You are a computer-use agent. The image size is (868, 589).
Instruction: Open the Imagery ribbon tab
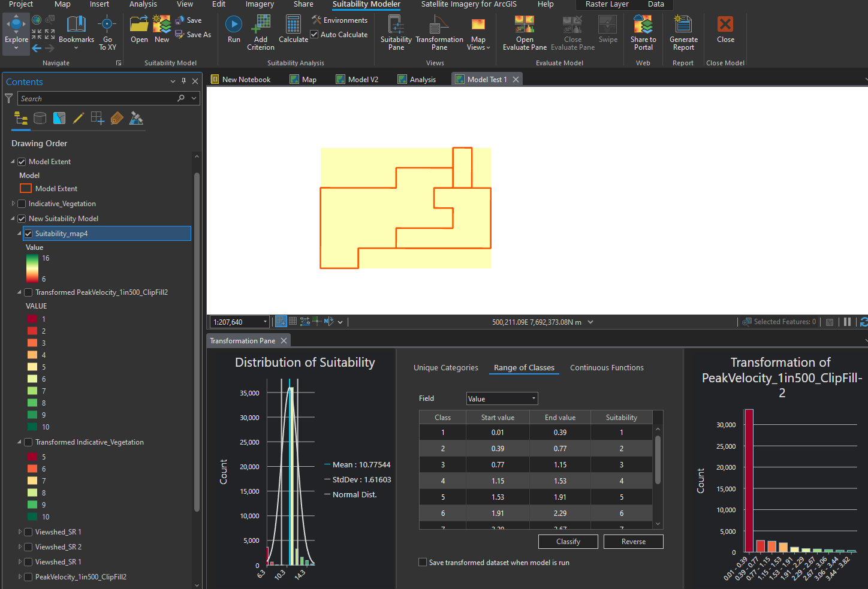(260, 4)
